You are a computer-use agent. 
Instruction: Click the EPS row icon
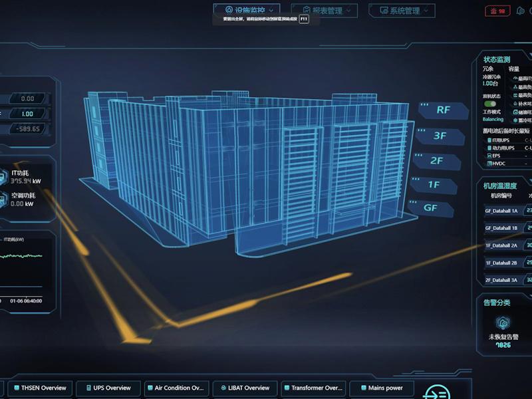point(489,156)
